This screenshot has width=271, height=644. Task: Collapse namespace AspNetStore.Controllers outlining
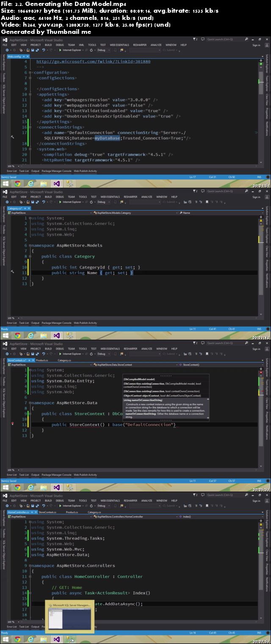pyautogui.click(x=30, y=566)
